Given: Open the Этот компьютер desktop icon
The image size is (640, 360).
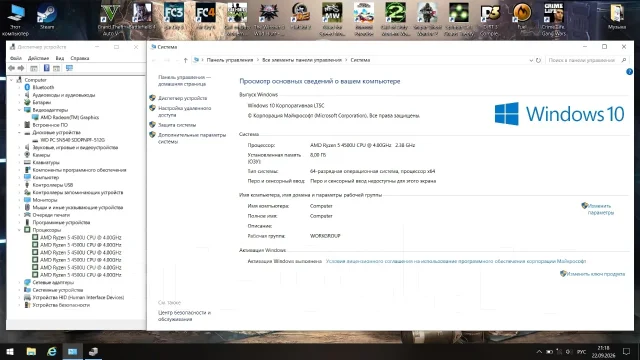Looking at the screenshot, I should (x=16, y=19).
